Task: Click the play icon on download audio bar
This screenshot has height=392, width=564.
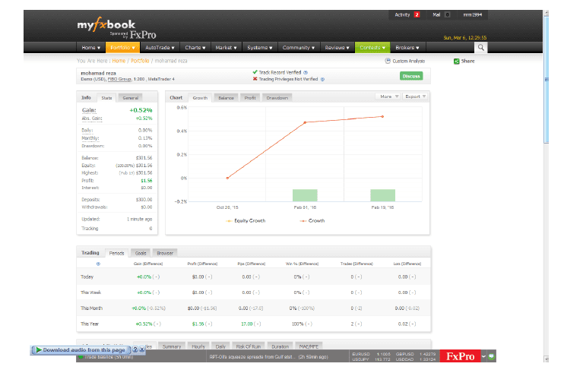Action: coord(38,349)
